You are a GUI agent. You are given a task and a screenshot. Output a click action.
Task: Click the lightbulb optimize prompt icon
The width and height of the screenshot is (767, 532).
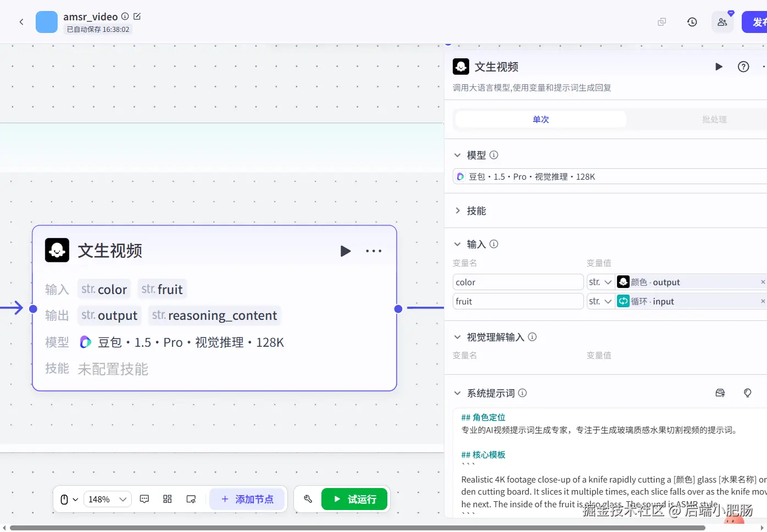(748, 393)
